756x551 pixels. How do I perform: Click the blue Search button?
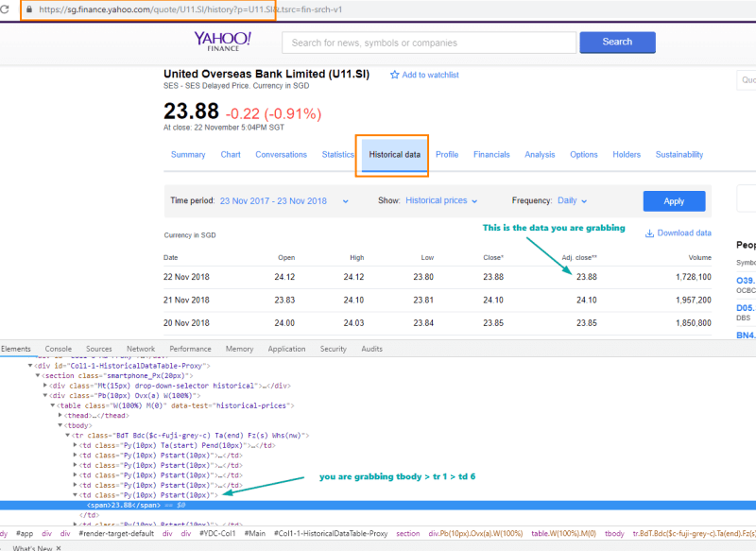coord(617,42)
